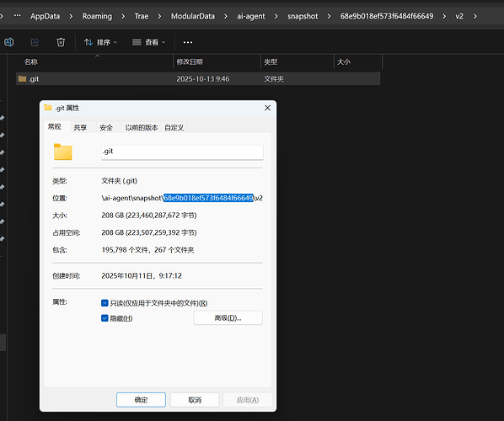Viewport: 504px width, 421px height.
Task: Click the Rename icon in the toolbar
Action: pos(9,42)
